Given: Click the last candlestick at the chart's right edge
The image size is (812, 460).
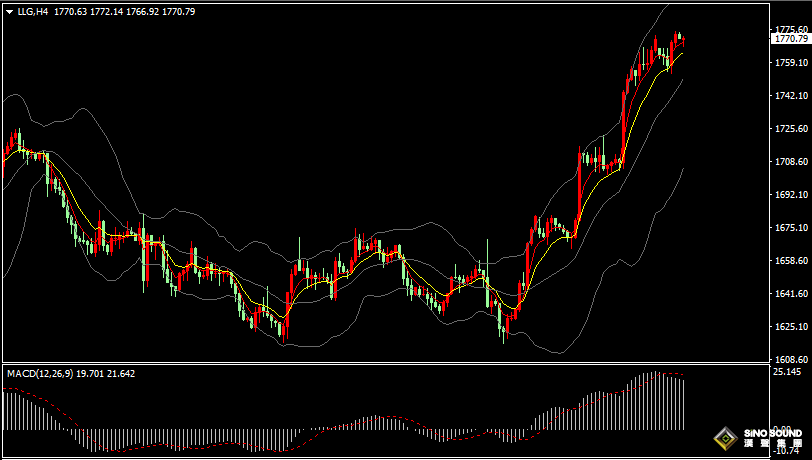Looking at the screenshot, I should click(683, 39).
